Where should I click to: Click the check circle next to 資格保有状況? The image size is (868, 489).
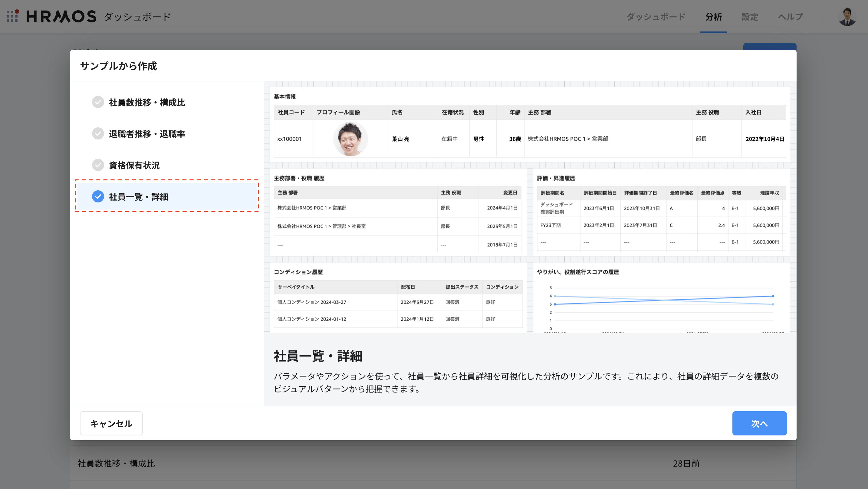[x=98, y=166]
